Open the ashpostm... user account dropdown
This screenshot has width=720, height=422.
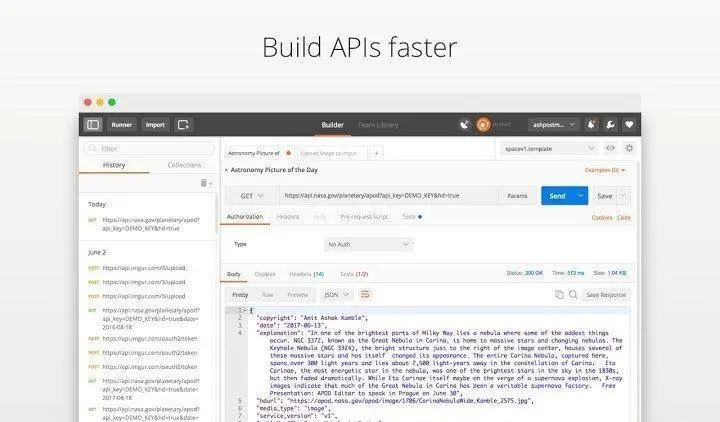click(x=553, y=124)
